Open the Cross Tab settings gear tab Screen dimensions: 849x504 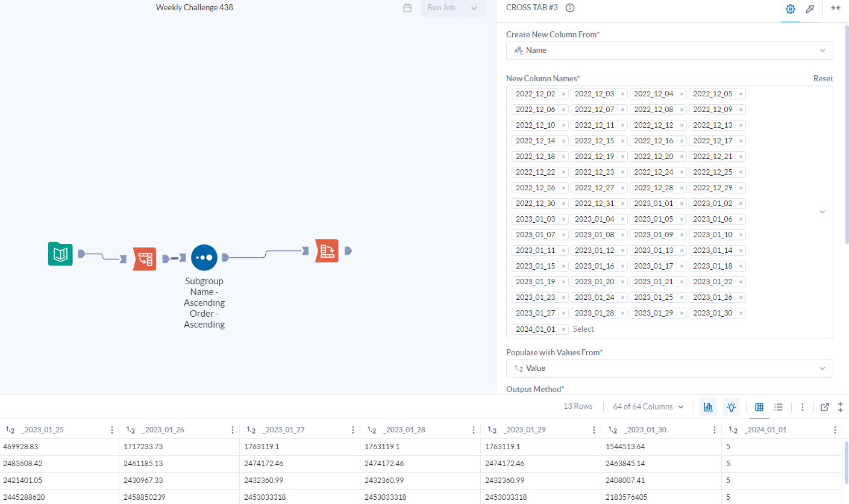pos(790,8)
